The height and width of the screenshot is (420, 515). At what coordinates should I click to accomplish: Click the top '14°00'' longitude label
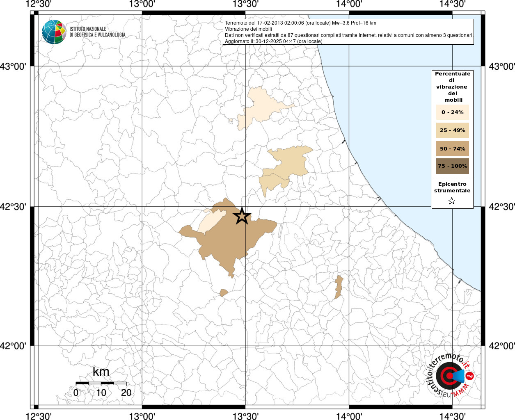349,4
